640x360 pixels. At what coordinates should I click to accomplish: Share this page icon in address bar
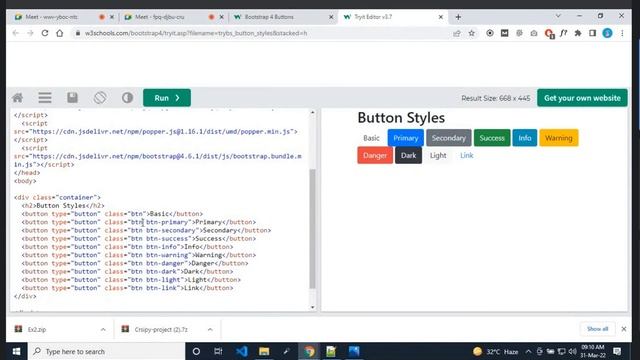(457, 33)
